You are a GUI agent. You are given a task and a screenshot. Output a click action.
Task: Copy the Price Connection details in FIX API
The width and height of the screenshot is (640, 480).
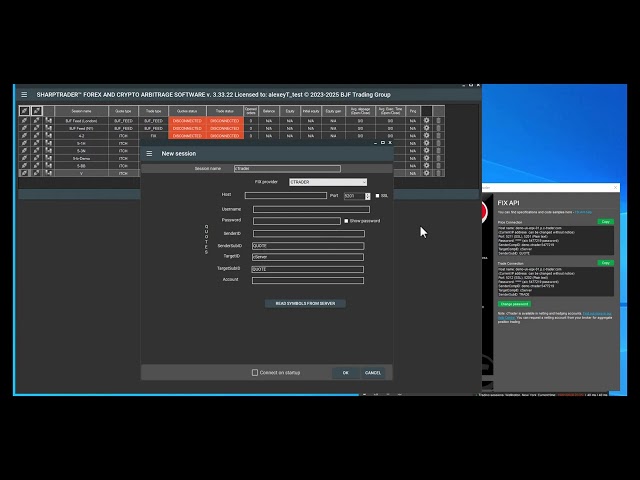(x=606, y=222)
